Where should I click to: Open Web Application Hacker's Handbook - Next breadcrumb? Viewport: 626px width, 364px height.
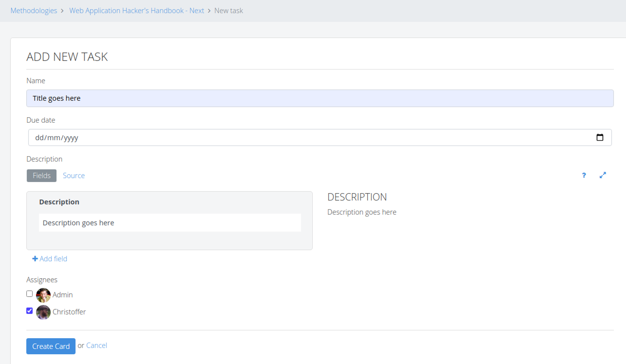click(x=136, y=10)
